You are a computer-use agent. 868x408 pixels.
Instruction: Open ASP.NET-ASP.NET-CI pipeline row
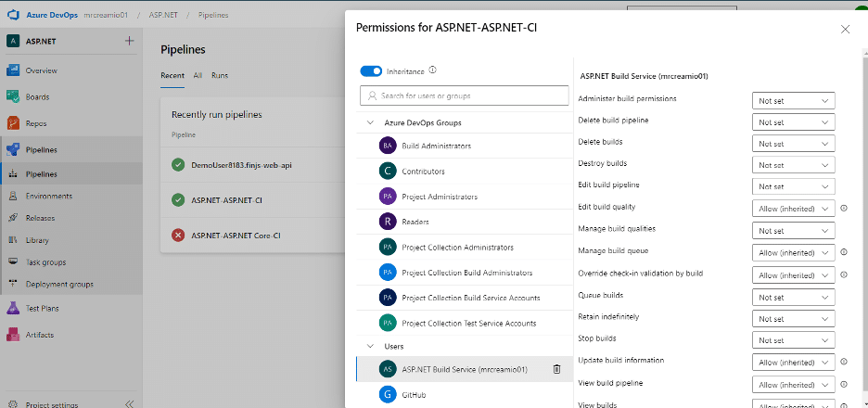click(x=252, y=200)
